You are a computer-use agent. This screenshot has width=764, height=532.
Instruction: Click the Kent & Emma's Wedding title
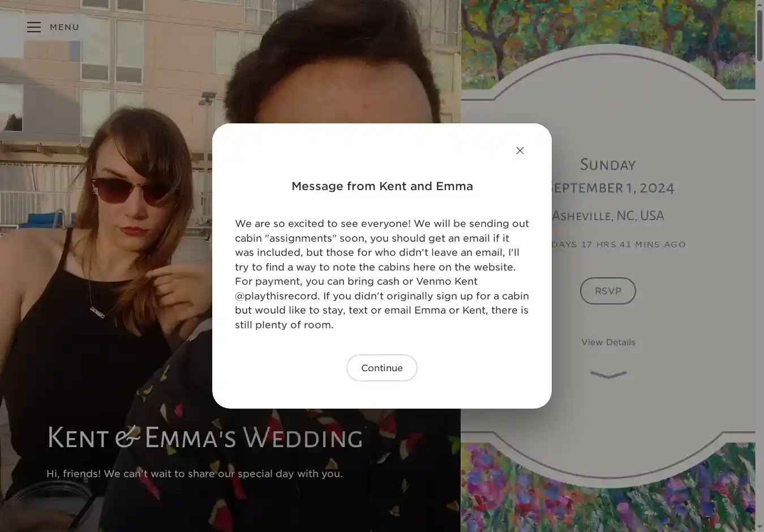205,438
